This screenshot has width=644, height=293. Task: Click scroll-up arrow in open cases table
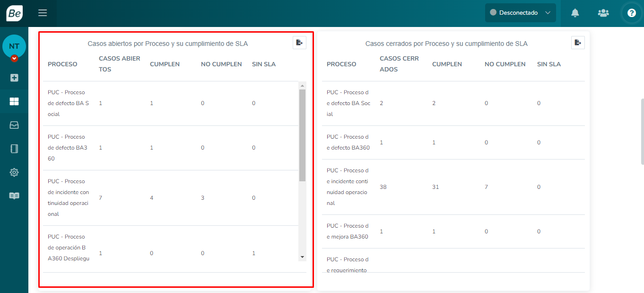click(x=302, y=86)
